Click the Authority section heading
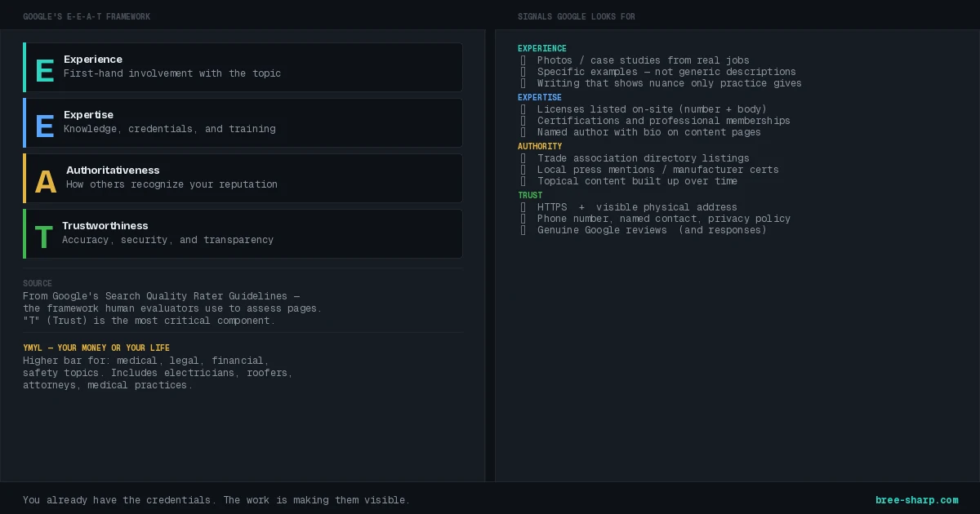This screenshot has height=514, width=980. (x=540, y=147)
